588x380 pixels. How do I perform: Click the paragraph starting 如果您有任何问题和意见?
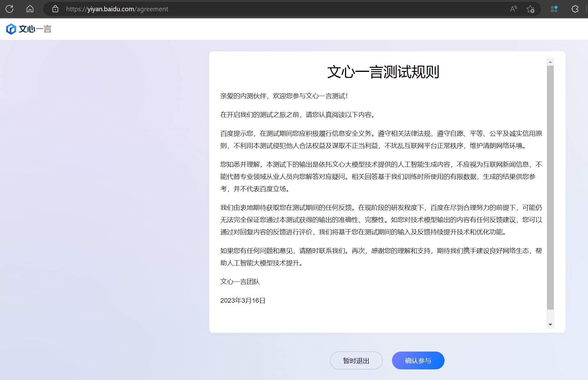(381, 257)
